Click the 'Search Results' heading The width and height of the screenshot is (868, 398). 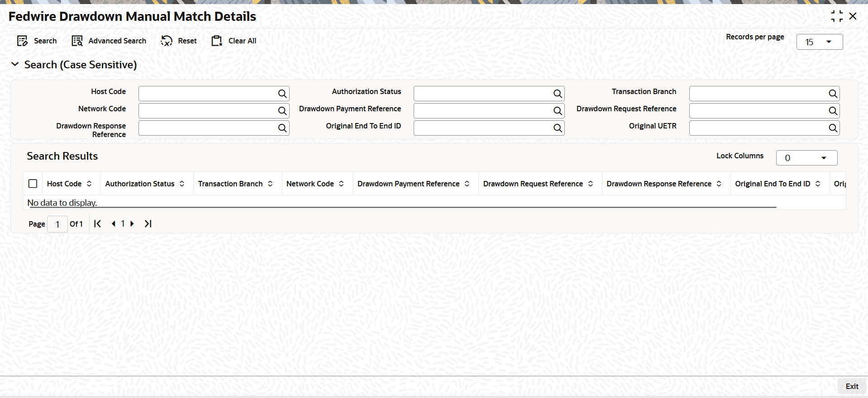(x=62, y=156)
